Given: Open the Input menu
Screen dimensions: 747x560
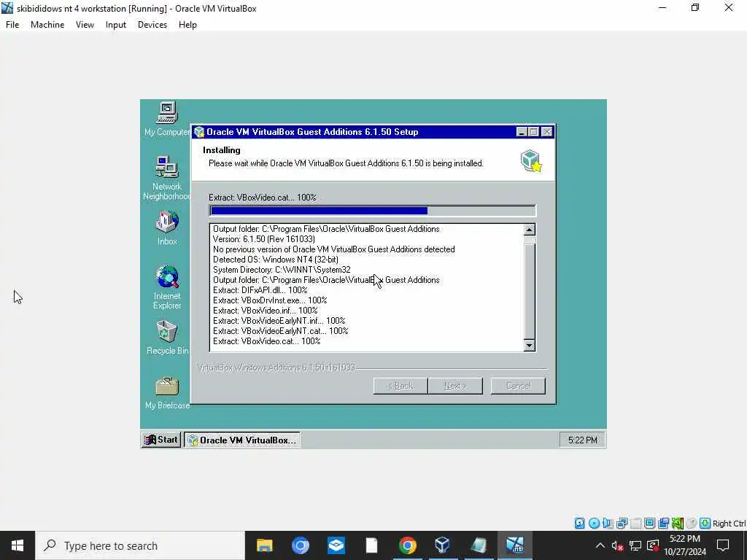Looking at the screenshot, I should [116, 25].
